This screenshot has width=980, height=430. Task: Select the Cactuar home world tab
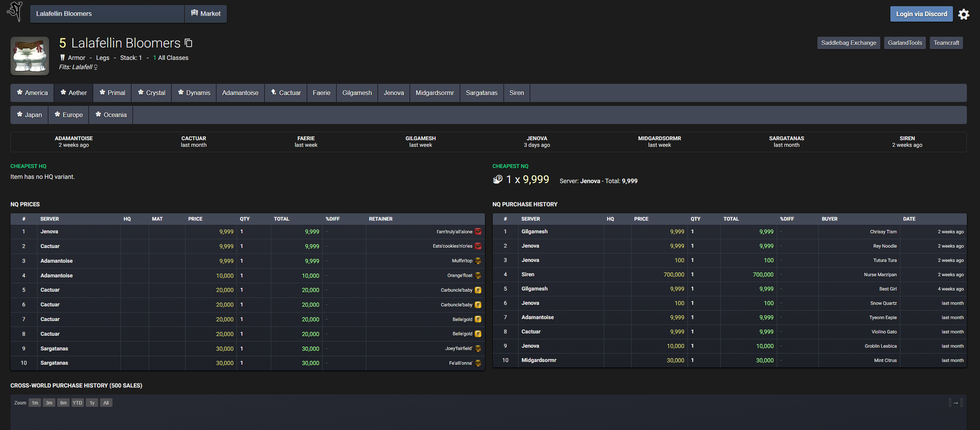tap(286, 93)
